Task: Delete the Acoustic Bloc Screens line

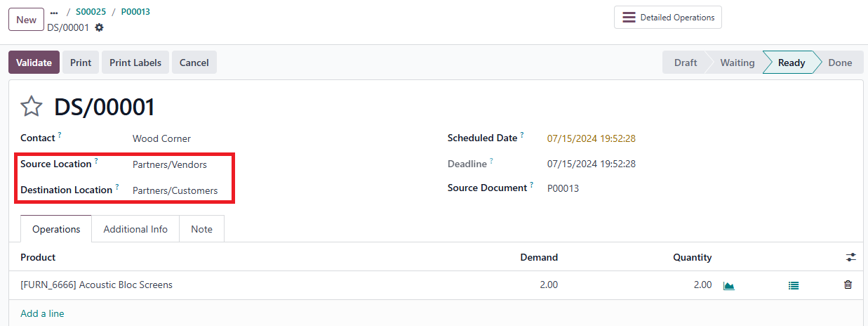Action: (848, 285)
